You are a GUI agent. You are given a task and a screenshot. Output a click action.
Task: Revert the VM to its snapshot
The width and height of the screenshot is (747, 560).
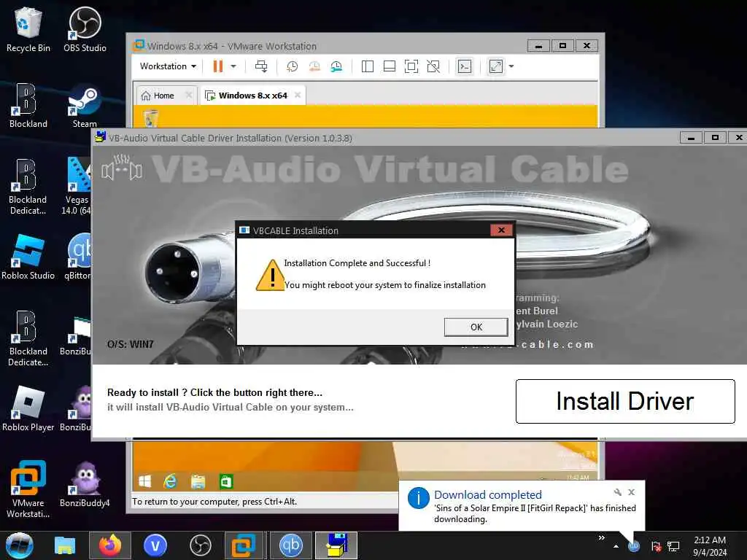point(314,66)
